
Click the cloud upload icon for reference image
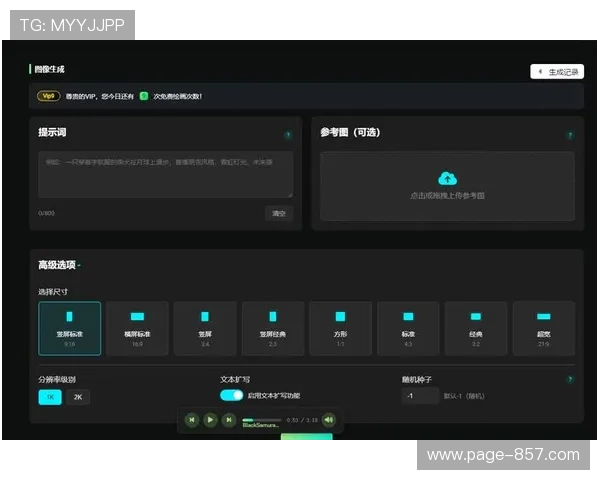[x=447, y=178]
